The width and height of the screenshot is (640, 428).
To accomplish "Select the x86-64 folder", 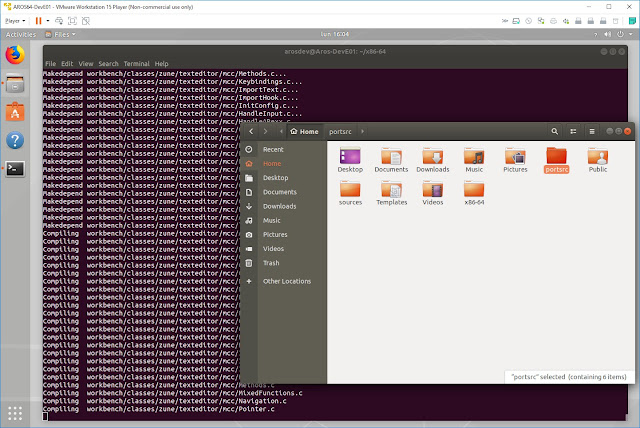I will pyautogui.click(x=474, y=193).
